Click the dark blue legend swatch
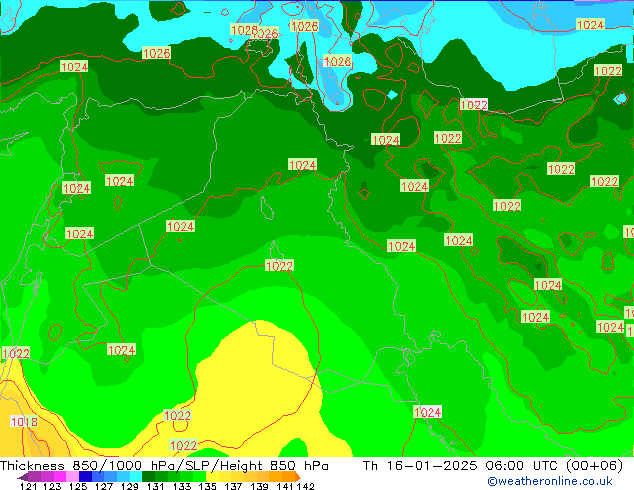 tap(85, 477)
